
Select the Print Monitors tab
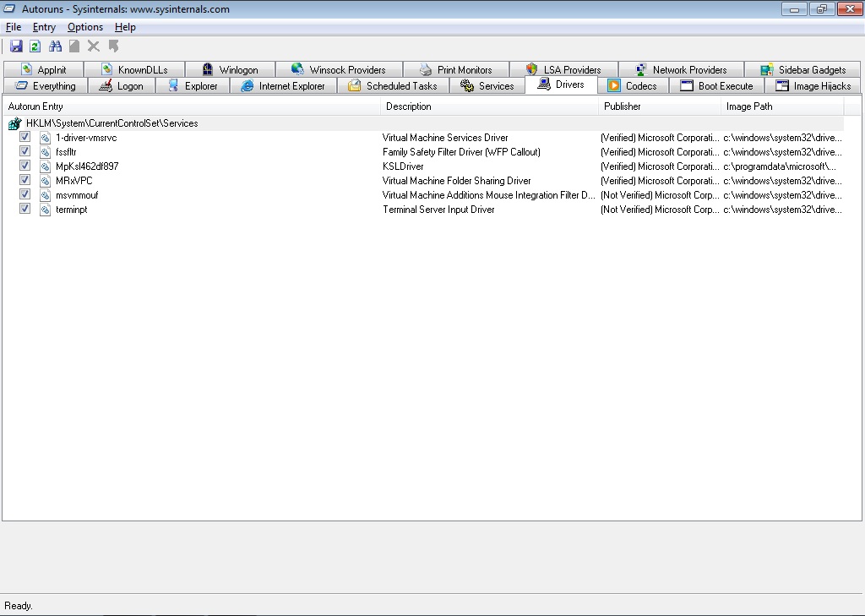point(455,69)
